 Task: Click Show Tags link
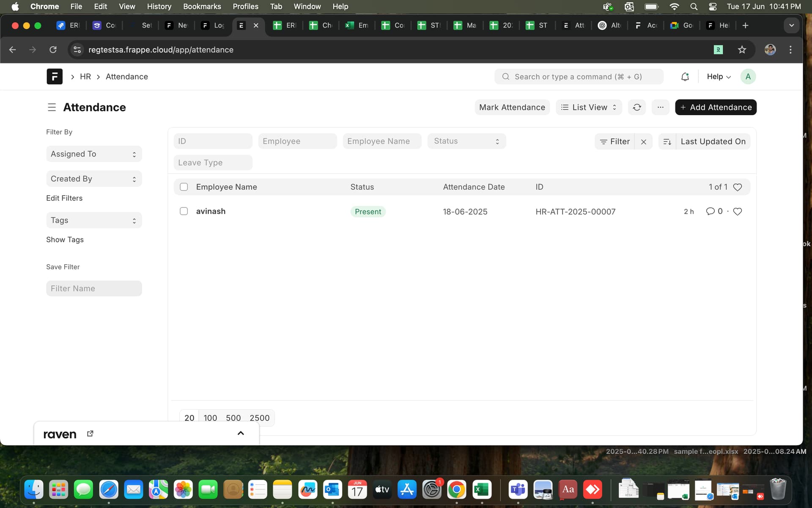[x=65, y=240]
